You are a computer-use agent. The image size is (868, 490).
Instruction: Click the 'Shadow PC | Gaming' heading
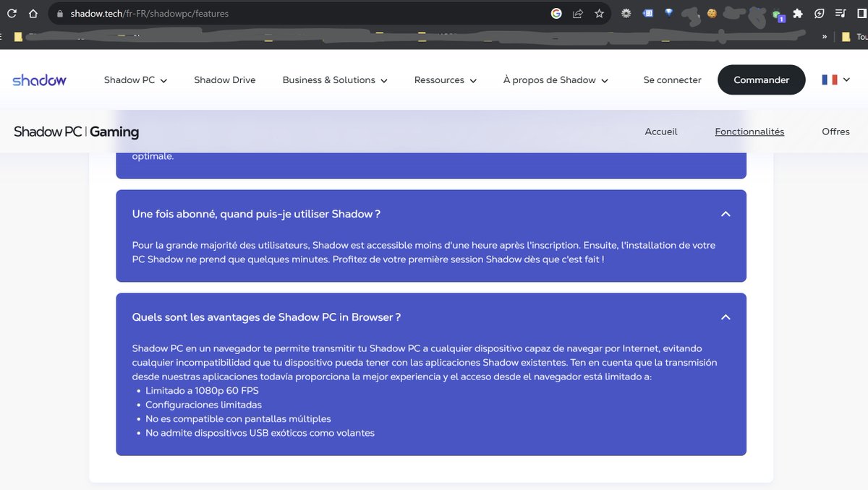[76, 132]
